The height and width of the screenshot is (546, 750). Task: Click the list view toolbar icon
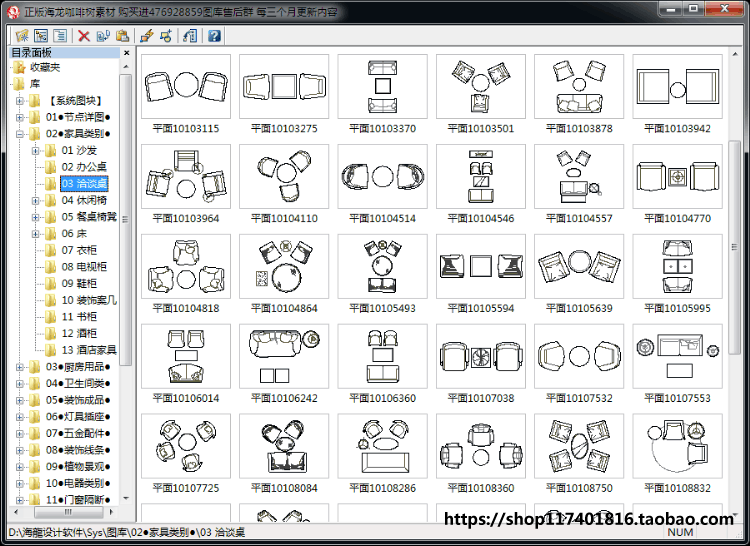click(60, 35)
